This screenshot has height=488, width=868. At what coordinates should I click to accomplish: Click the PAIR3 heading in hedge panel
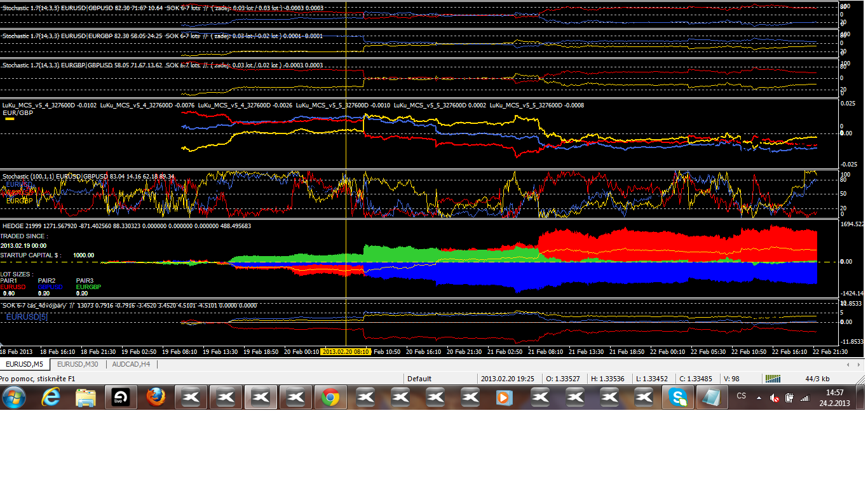tap(85, 280)
